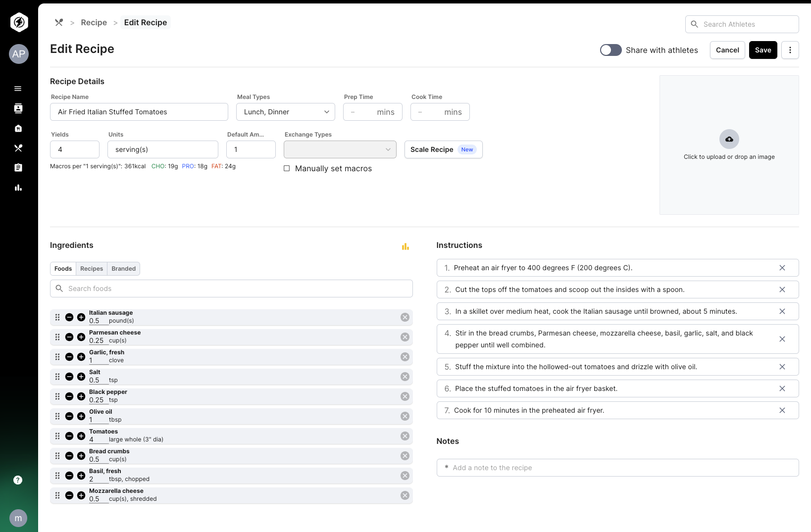Delete instruction step 7 cook for 10 minutes
This screenshot has height=532, width=811.
point(782,410)
